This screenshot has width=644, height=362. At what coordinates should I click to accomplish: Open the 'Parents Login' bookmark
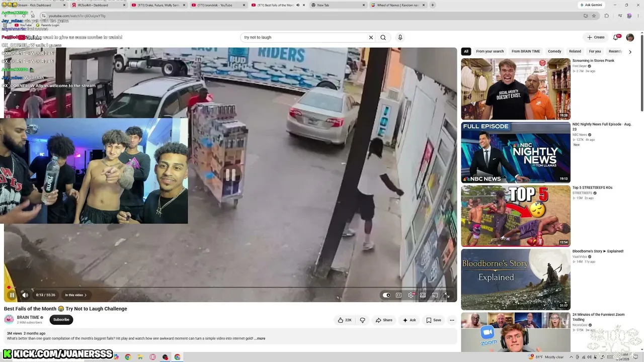pos(47,25)
